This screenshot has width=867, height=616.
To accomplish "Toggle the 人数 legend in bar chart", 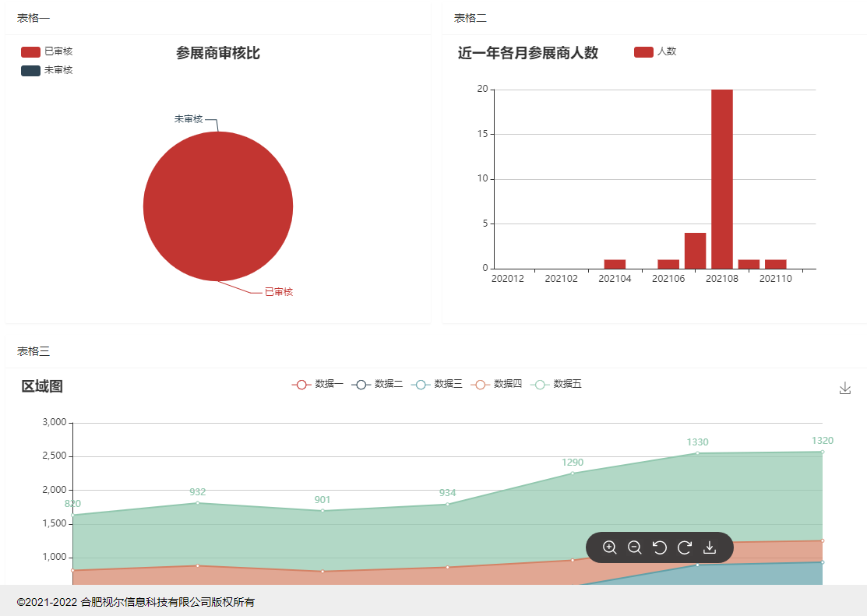I will 655,51.
